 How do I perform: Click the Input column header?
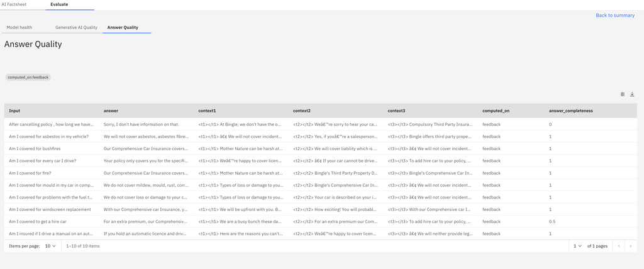point(15,111)
